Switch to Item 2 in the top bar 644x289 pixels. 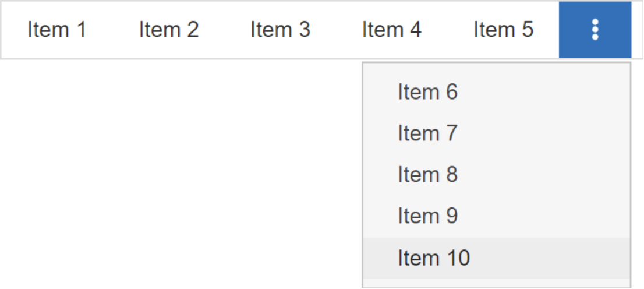(168, 30)
